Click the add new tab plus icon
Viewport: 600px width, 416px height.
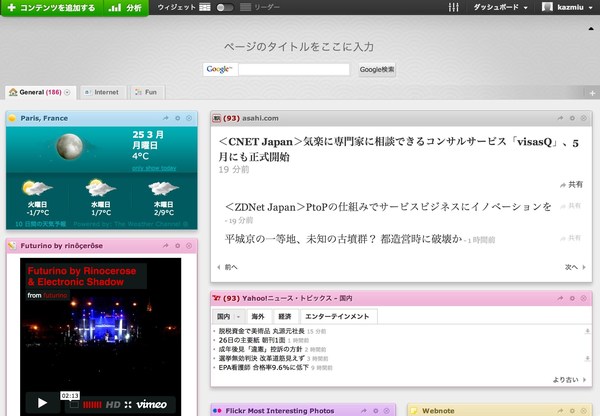coord(592,92)
